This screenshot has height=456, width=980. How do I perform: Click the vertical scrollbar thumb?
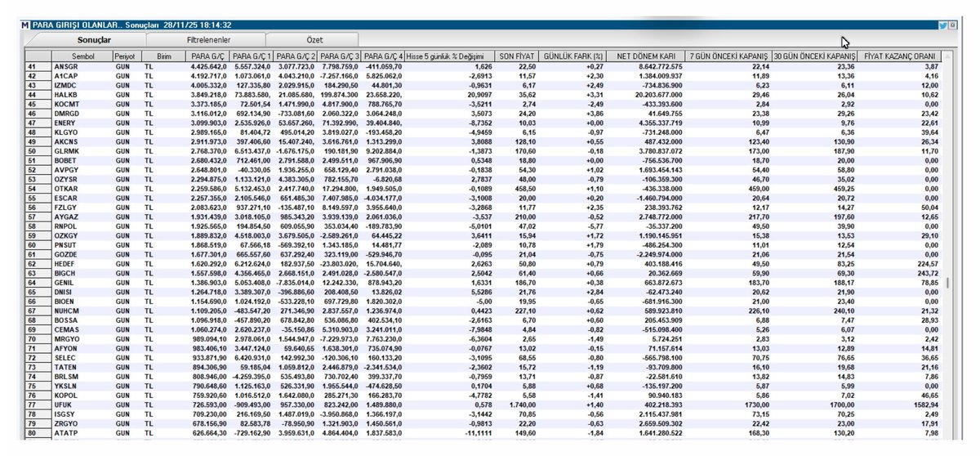tap(947, 283)
